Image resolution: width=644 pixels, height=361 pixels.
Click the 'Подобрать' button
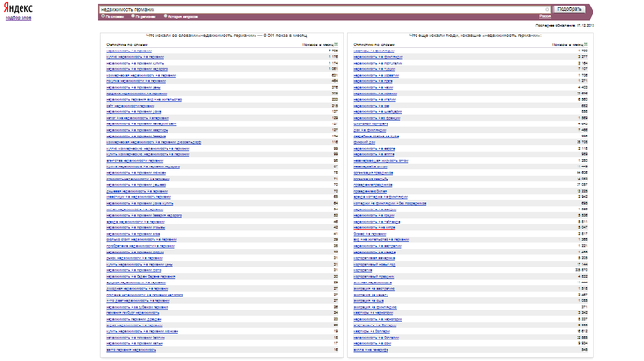point(569,9)
